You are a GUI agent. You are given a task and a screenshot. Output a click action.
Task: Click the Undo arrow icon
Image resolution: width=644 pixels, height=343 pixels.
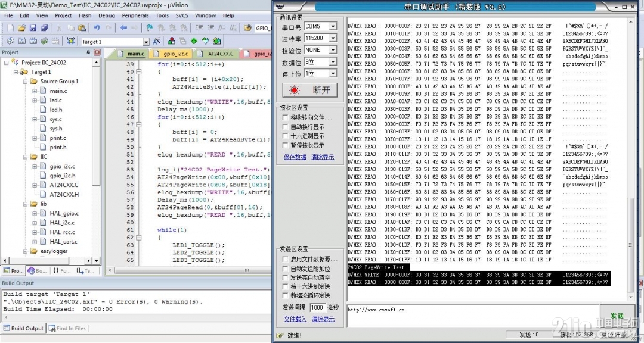pos(97,28)
